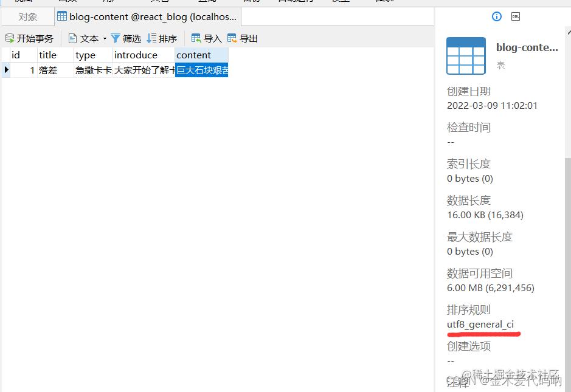
Task: Open the Filter (筛选) tool
Action: [x=125, y=38]
